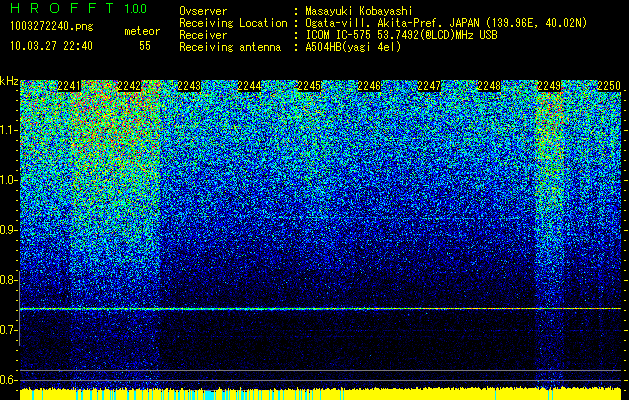The height and width of the screenshot is (400, 629).
Task: Click the Receiving antenna label
Action: [x=230, y=47]
